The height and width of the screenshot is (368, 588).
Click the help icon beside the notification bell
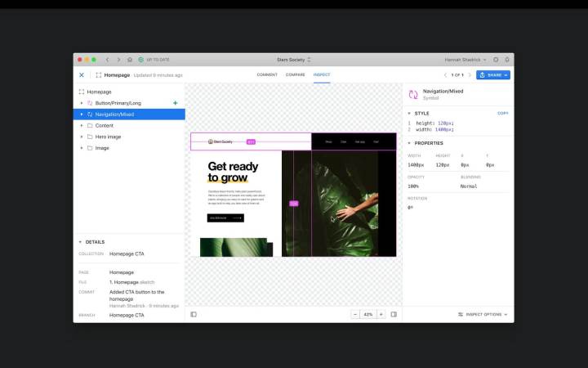(x=496, y=60)
